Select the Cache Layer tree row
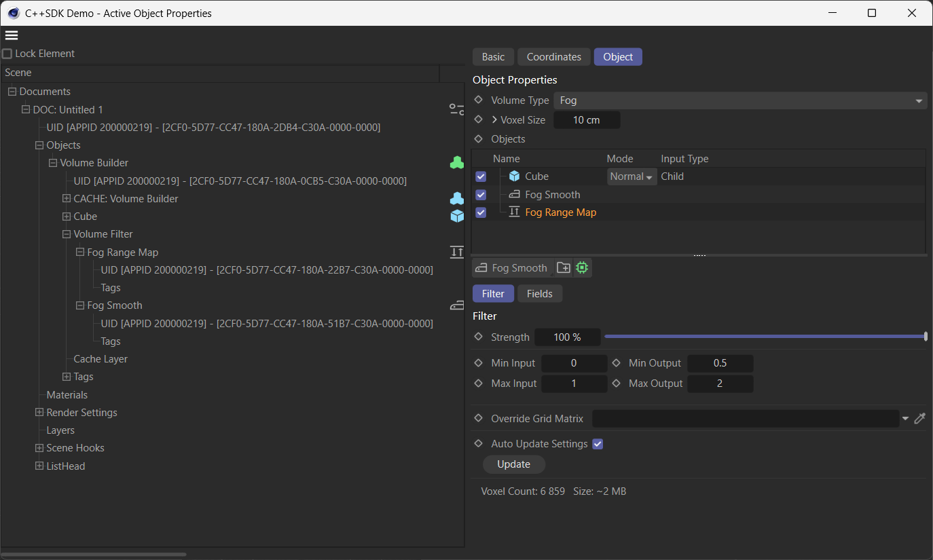Viewport: 933px width, 560px height. point(100,359)
